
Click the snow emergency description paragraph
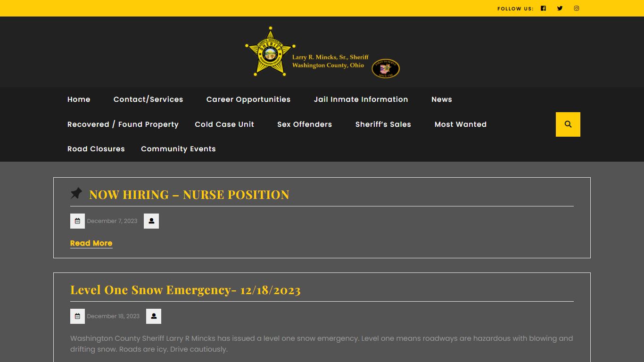[322, 344]
